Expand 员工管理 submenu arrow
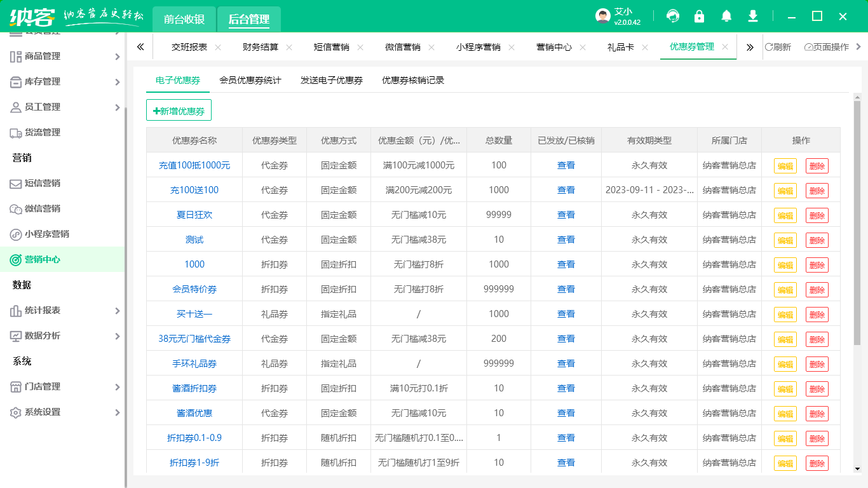868x488 pixels. tap(117, 107)
